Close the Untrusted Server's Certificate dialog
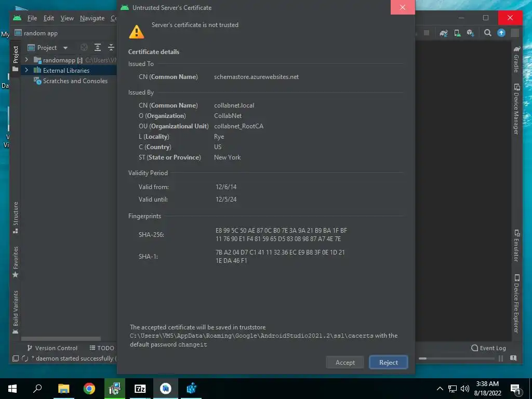The height and width of the screenshot is (399, 532). pos(403,7)
